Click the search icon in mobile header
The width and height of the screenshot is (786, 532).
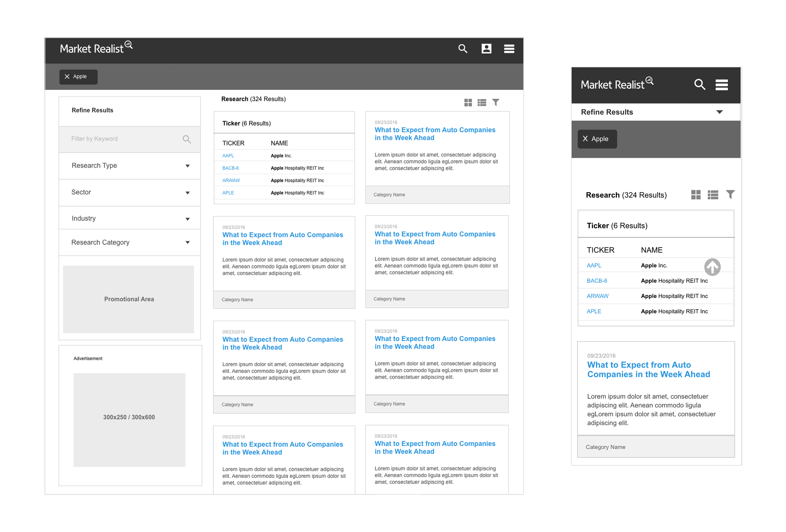coord(700,84)
